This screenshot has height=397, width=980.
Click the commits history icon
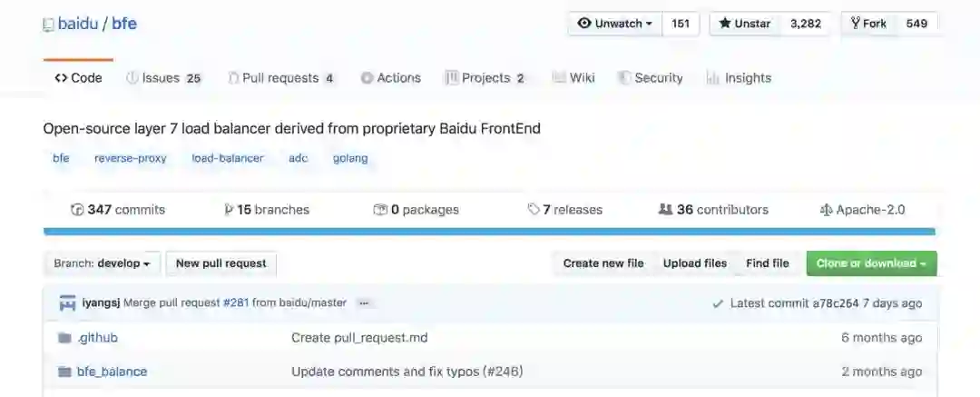click(x=77, y=210)
